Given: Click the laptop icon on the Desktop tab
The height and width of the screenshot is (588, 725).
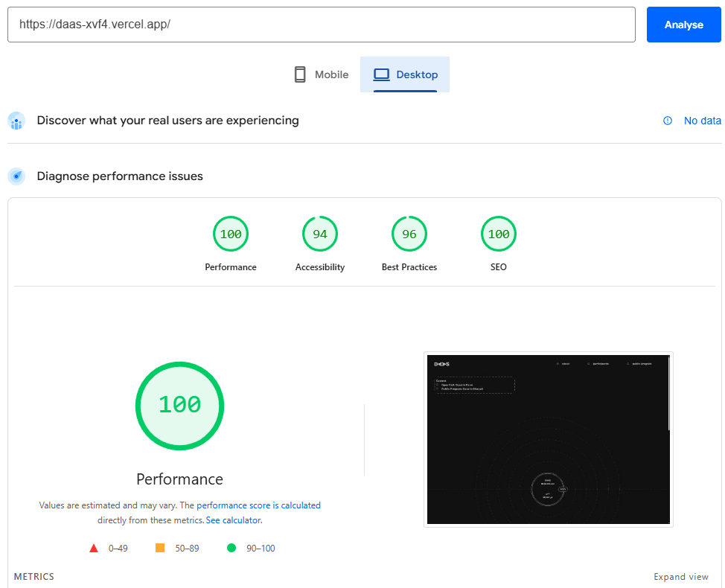Looking at the screenshot, I should coord(382,74).
